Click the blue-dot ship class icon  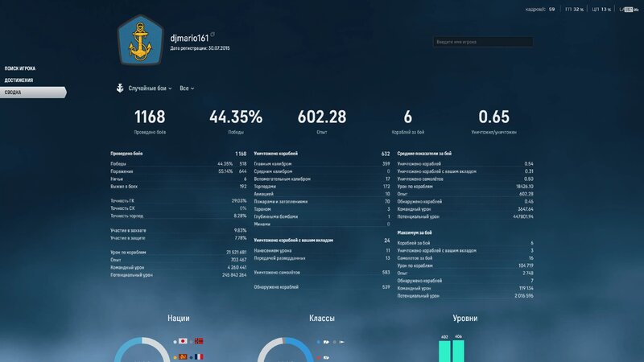point(327,341)
